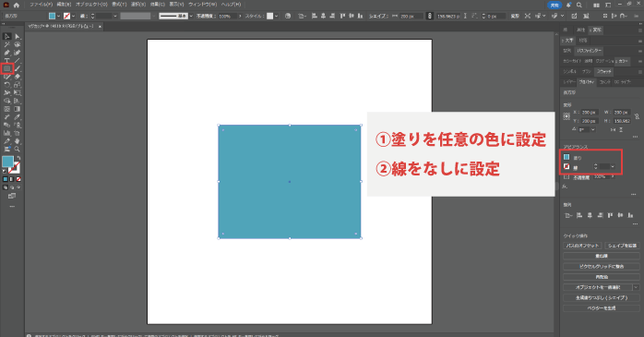Click the X position field in Transform
This screenshot has height=337, width=644.
tap(590, 113)
